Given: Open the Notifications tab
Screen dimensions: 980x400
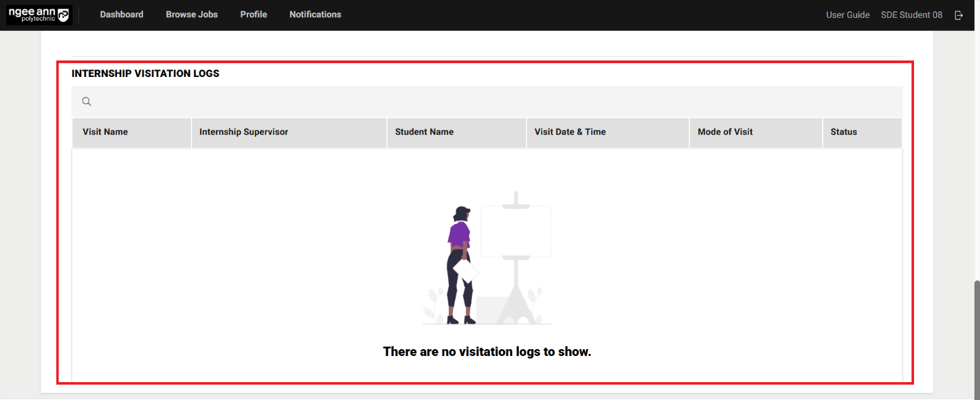Looking at the screenshot, I should click(x=315, y=14).
